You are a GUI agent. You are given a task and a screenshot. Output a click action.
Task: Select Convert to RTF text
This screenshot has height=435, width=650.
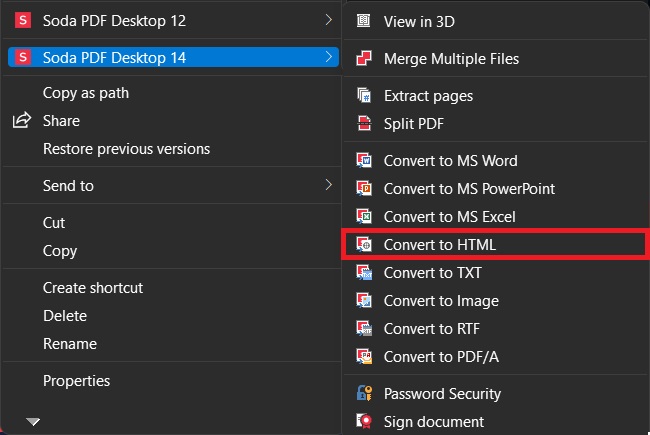coord(432,328)
